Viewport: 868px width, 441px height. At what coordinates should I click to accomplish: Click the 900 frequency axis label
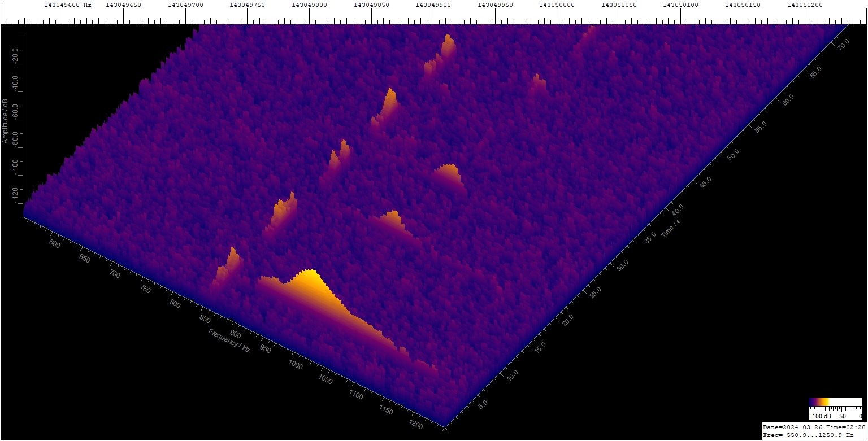pos(235,334)
